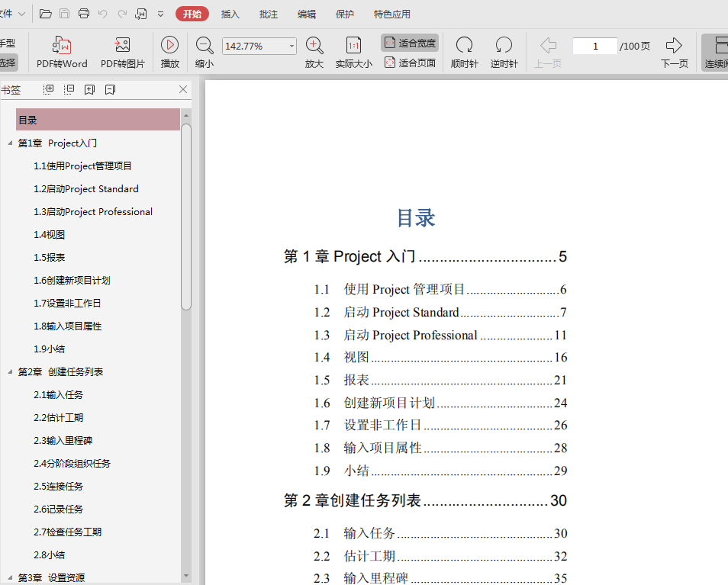728x585 pixels.
Task: Go to previous page 上一页
Action: [548, 53]
